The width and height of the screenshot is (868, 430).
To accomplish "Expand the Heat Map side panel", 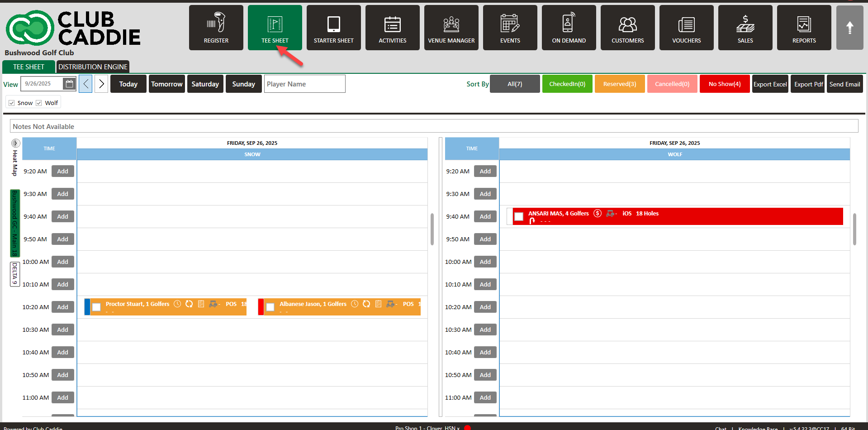I will click(15, 143).
